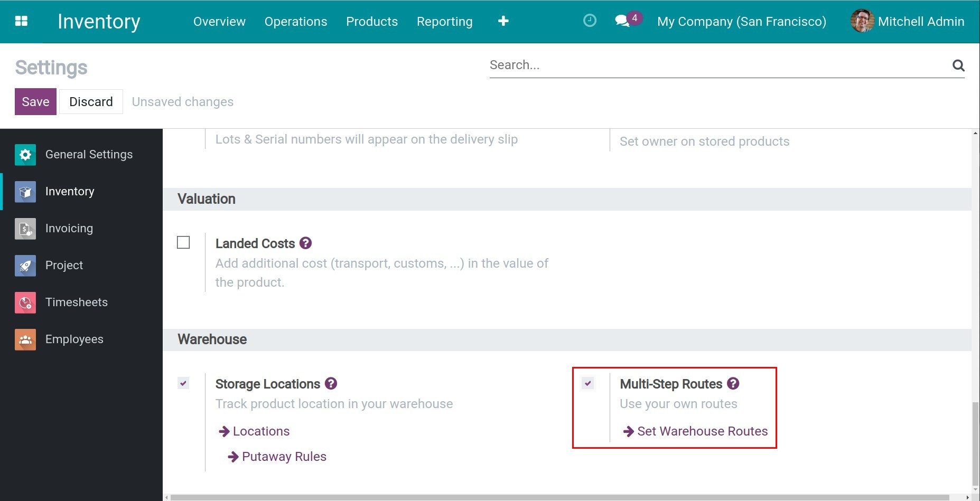Click the Storage Locations label

click(268, 384)
